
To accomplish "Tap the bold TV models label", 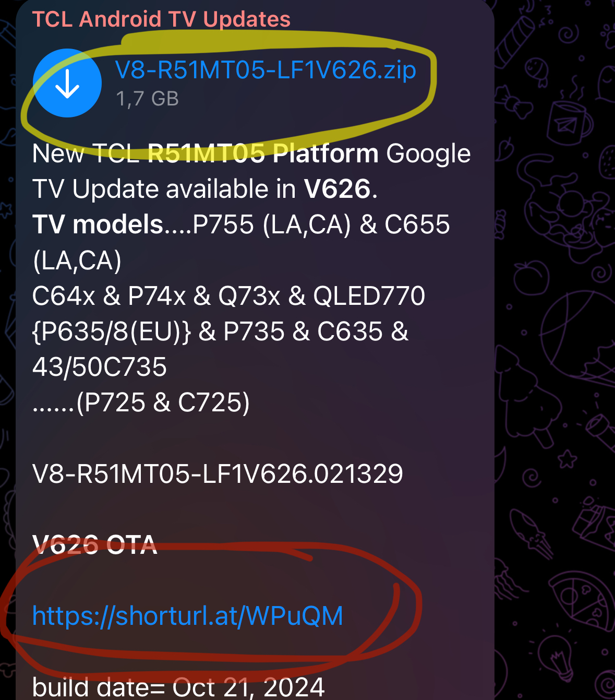I will (x=98, y=224).
